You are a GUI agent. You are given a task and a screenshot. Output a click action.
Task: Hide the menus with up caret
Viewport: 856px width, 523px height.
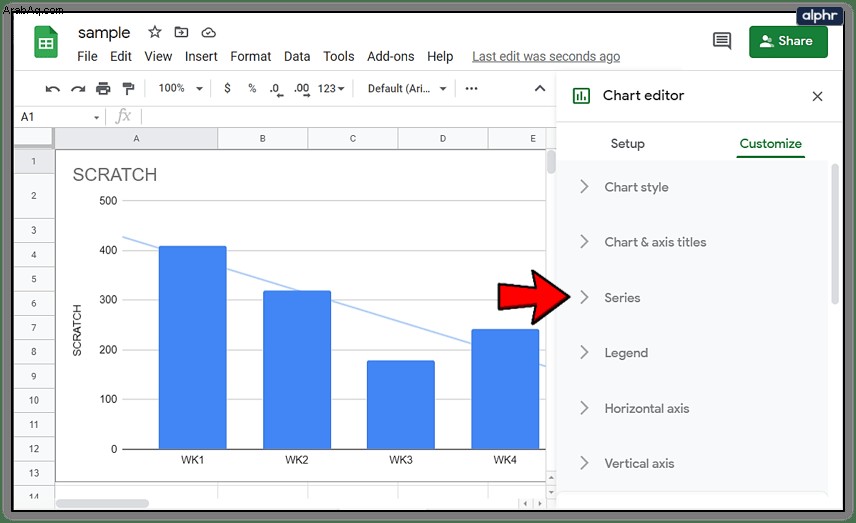coord(539,88)
